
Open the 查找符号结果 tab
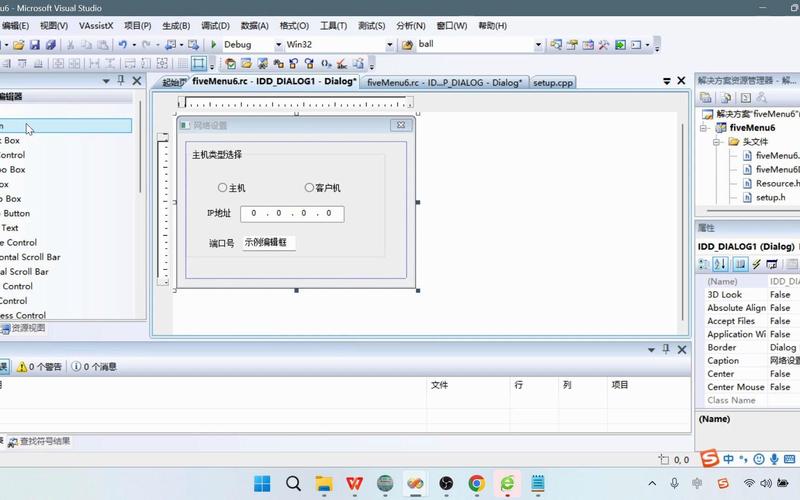[x=40, y=441]
